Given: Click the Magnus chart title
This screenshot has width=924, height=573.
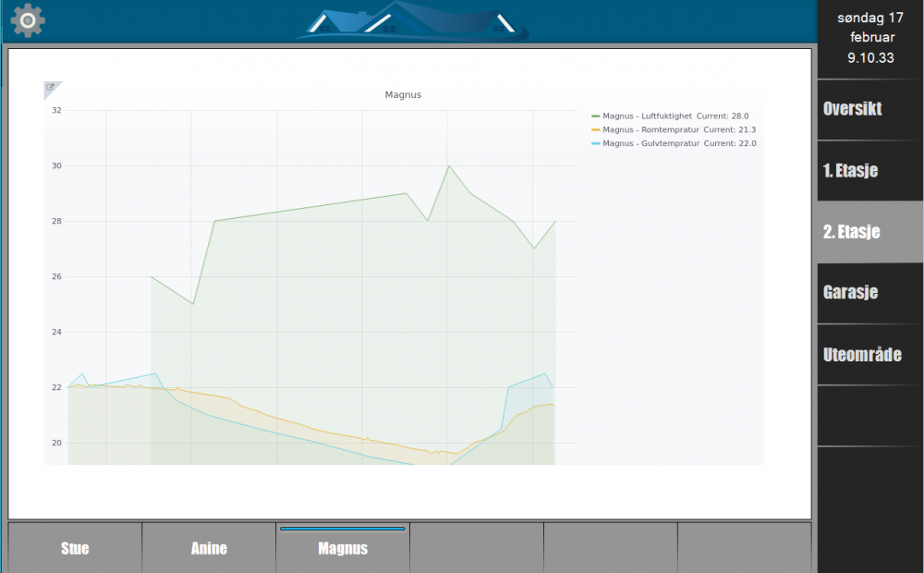Looking at the screenshot, I should (x=403, y=95).
